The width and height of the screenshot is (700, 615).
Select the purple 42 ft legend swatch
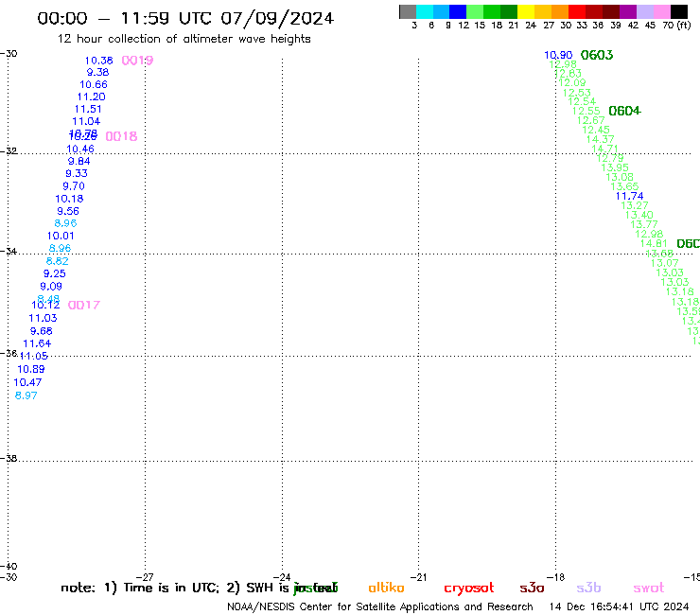tap(628, 11)
